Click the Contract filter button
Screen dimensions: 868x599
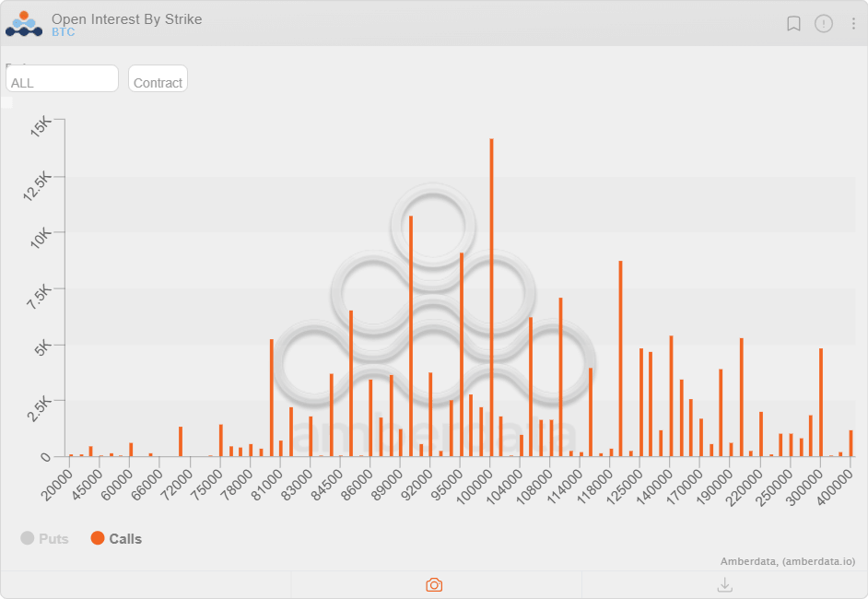point(158,81)
